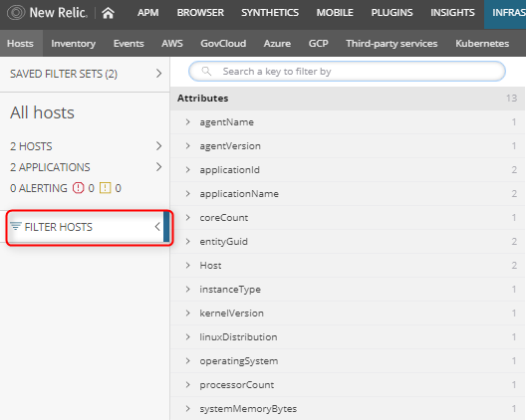
Task: Expand the operatingSystem attribute chevron
Action: pyautogui.click(x=188, y=360)
